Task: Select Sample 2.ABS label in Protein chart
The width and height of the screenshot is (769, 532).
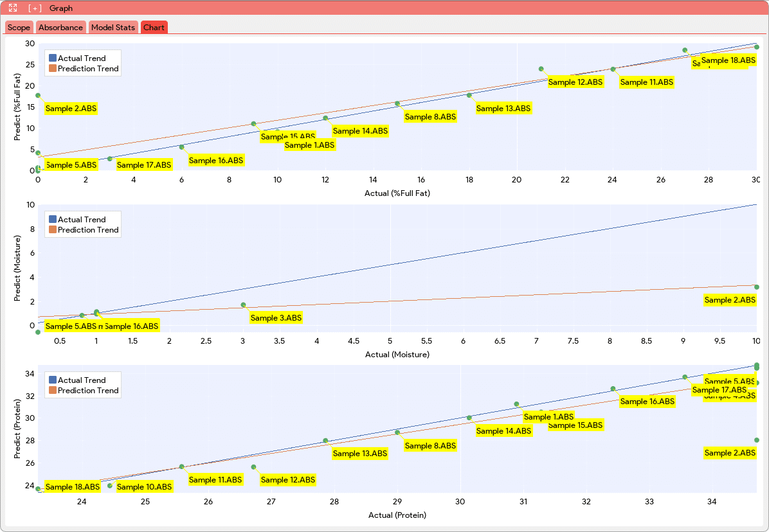Action: [x=730, y=453]
